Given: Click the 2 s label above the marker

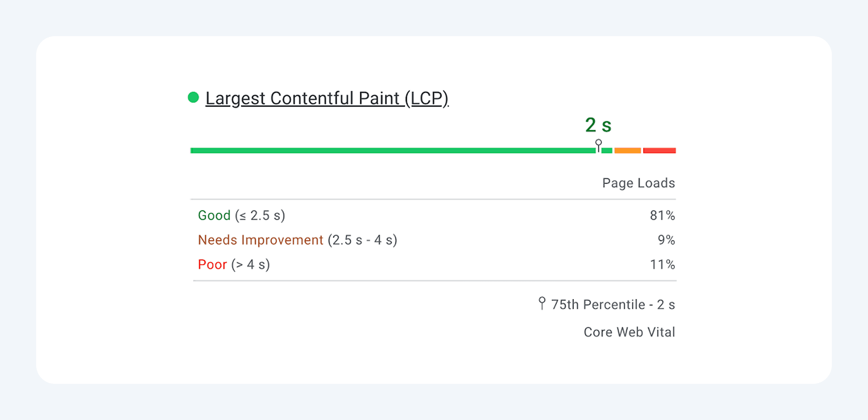Looking at the screenshot, I should click(598, 125).
